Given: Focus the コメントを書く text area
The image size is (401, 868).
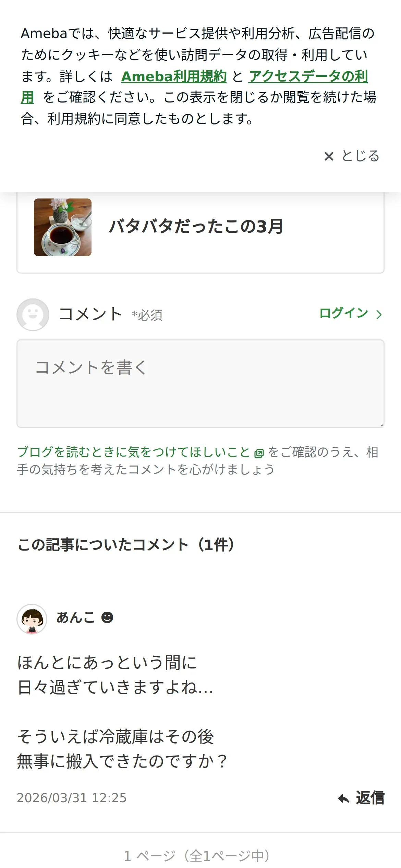Looking at the screenshot, I should click(200, 384).
